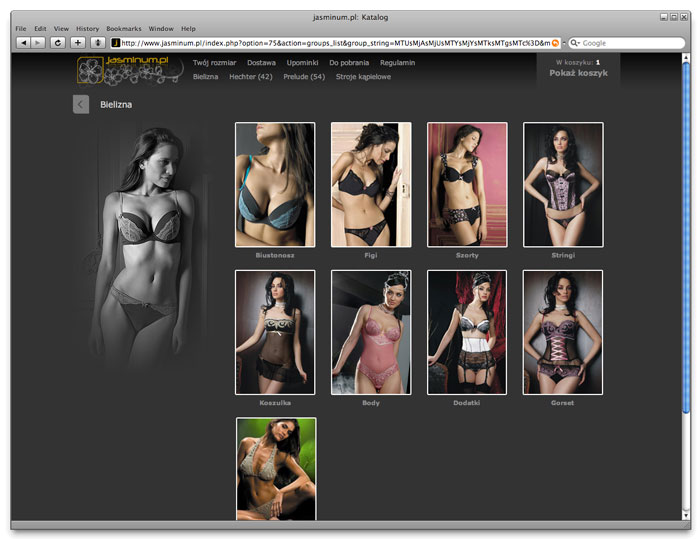This screenshot has height=539, width=700.
Task: Open the Prelude (54) category
Action: coord(304,76)
